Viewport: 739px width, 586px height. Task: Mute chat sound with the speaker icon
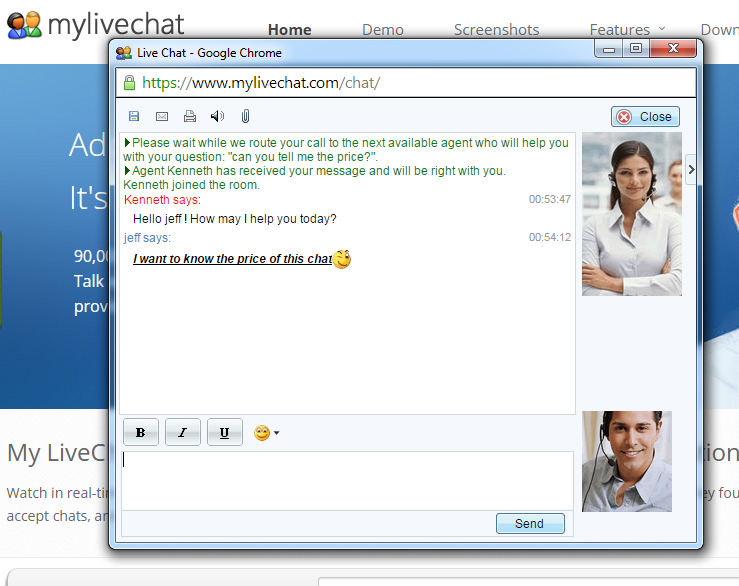tap(217, 117)
